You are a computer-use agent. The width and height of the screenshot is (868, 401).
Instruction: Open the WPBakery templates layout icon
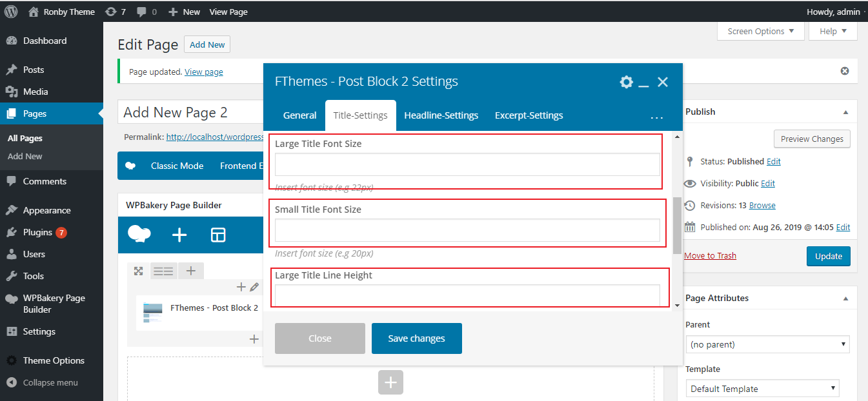pyautogui.click(x=218, y=235)
